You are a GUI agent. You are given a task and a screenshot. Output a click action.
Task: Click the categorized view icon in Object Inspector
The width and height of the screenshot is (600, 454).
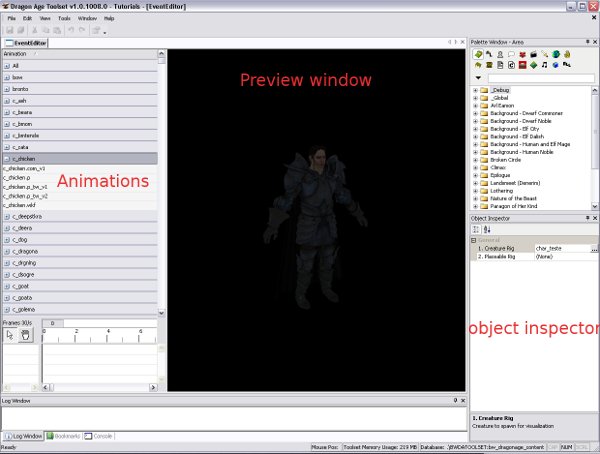(477, 229)
